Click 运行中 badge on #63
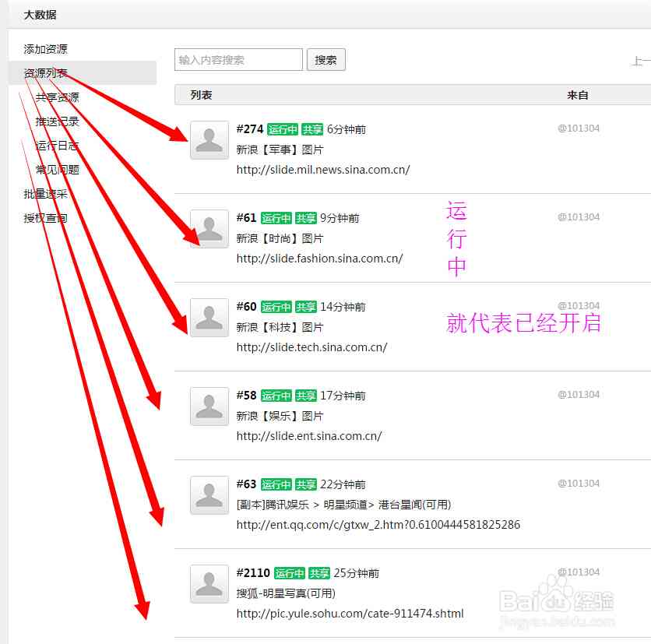The height and width of the screenshot is (644, 651). (x=276, y=484)
